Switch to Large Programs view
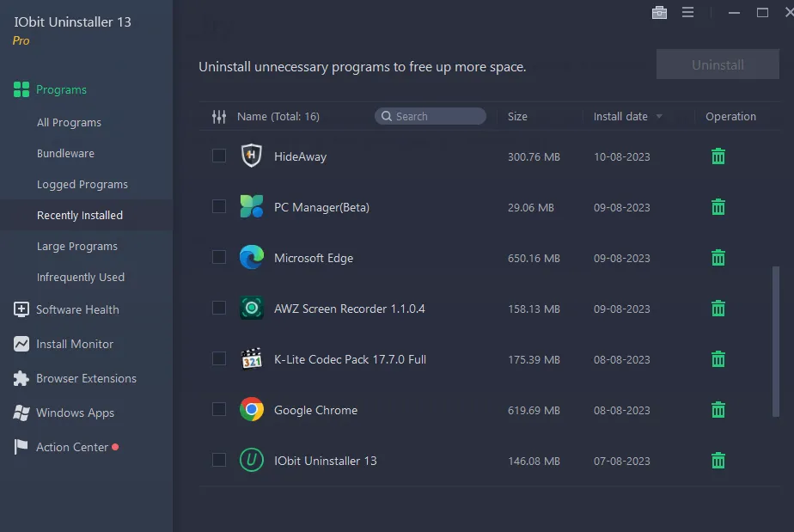Image resolution: width=794 pixels, height=532 pixels. click(76, 246)
